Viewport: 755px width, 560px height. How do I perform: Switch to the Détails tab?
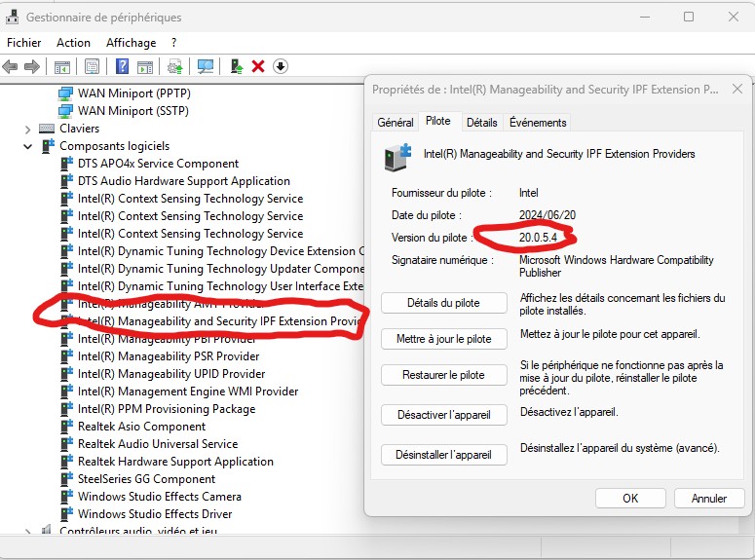click(x=481, y=123)
